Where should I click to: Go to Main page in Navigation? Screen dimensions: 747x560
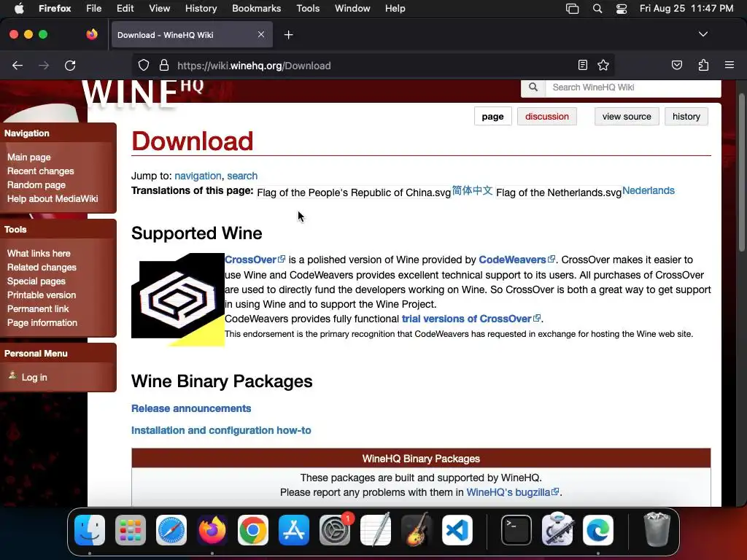[29, 157]
